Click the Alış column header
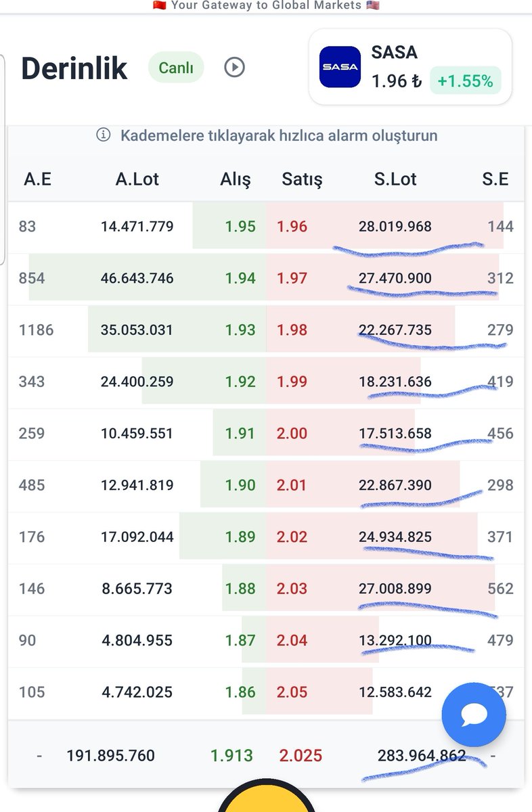The image size is (532, 812). (236, 179)
